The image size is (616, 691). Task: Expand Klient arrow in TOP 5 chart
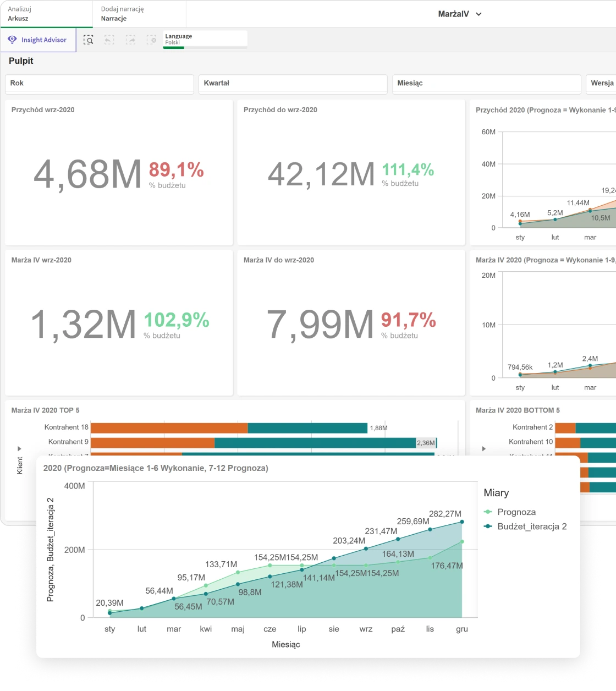19,449
